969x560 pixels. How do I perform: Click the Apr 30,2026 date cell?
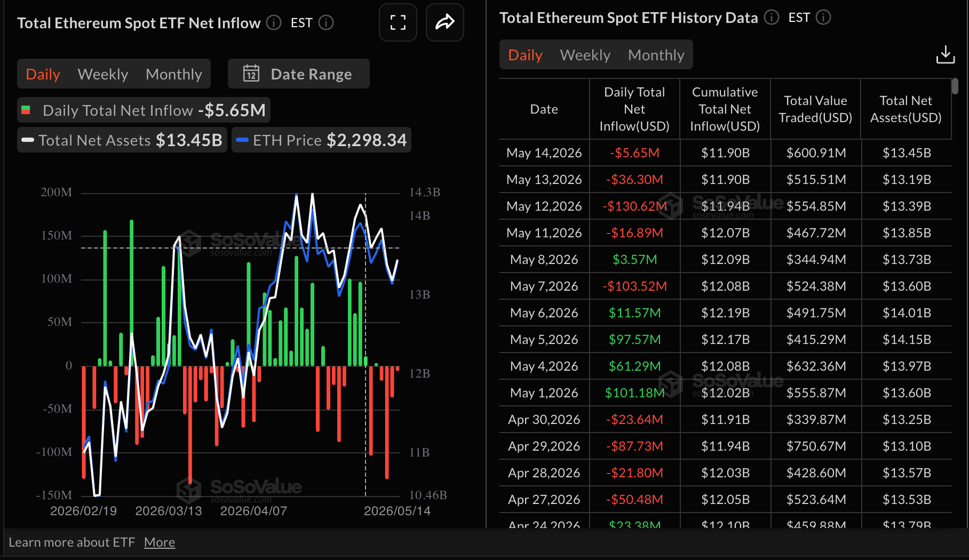pos(544,420)
